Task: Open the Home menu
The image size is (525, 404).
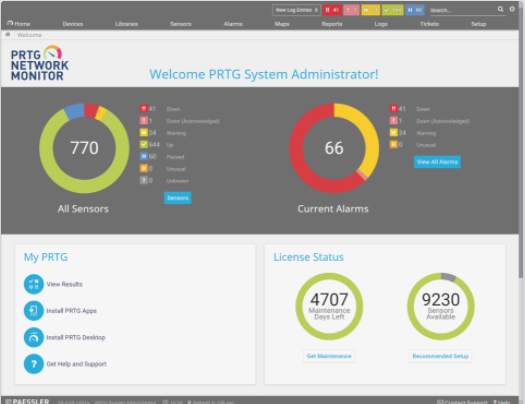Action: tap(19, 24)
